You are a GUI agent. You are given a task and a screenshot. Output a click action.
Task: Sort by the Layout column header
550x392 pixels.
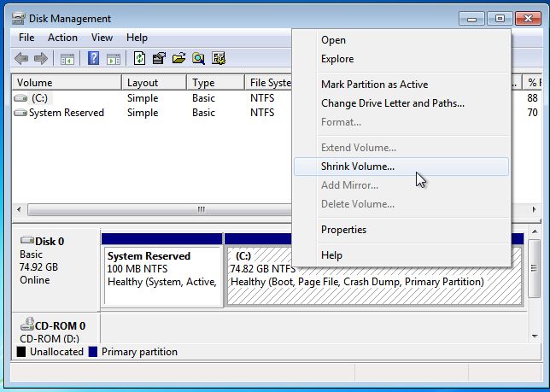tap(154, 83)
